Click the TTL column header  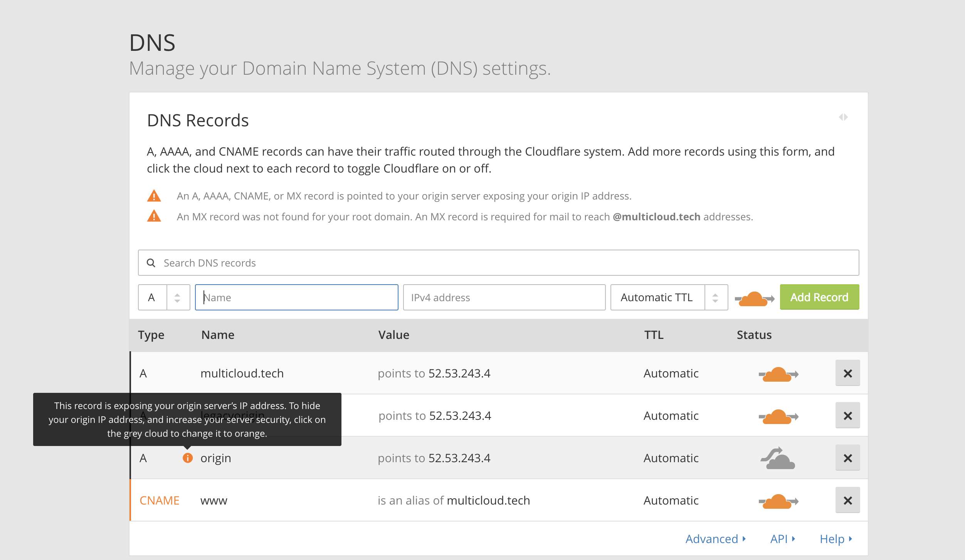coord(654,335)
